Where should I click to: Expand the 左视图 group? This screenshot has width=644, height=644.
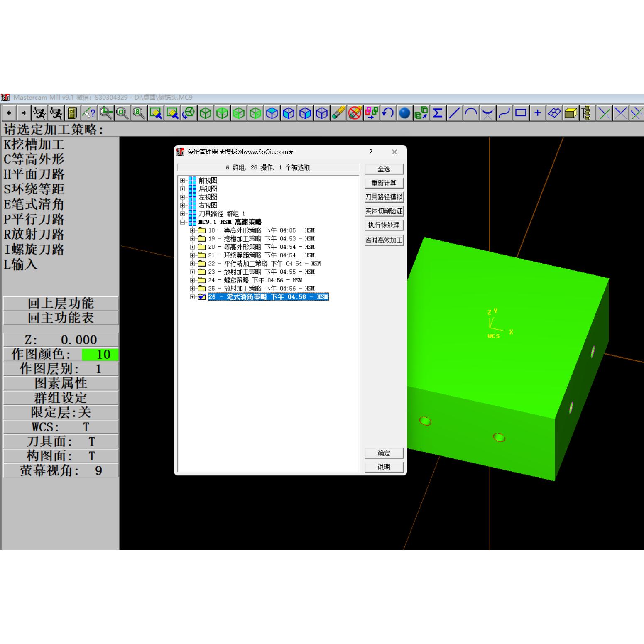coord(182,197)
